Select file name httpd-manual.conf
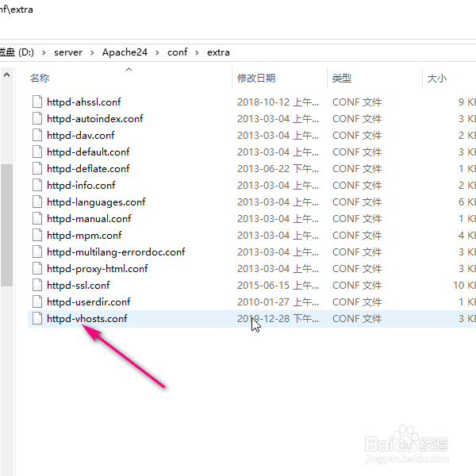 click(x=89, y=219)
